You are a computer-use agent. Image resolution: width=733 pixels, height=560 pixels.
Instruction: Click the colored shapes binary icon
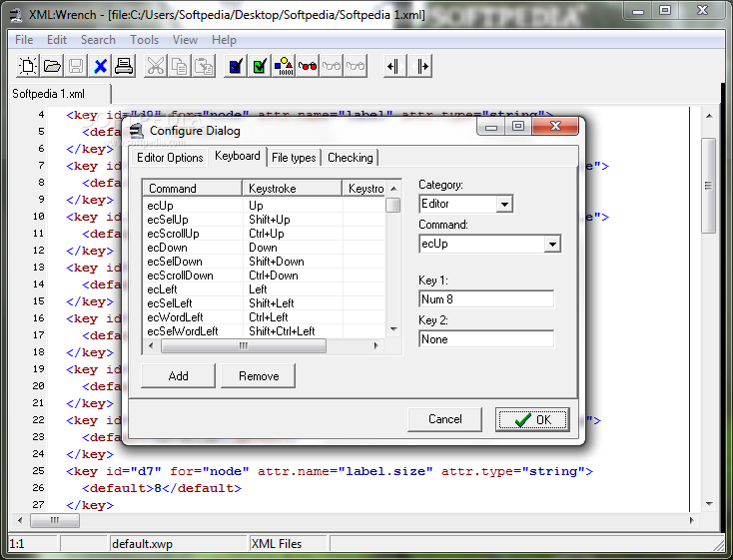[x=284, y=66]
